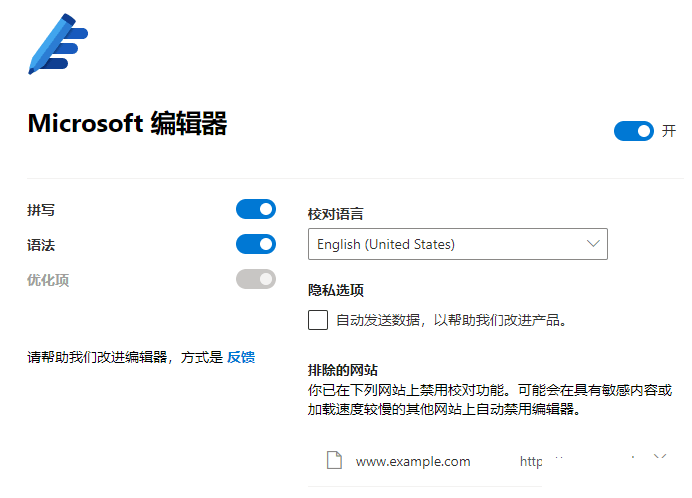Select the www.example.com excluded site entry
Viewport: 692px width, 498px height.
tap(413, 462)
